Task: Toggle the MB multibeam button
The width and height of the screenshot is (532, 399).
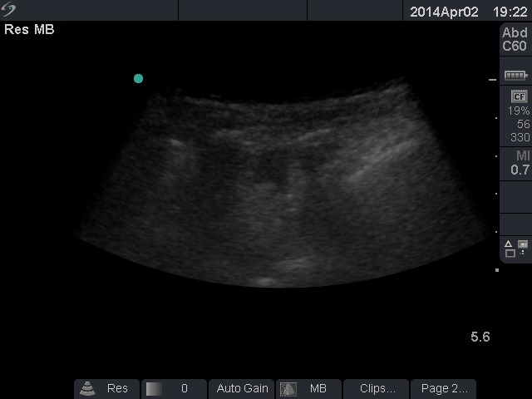Action: [308, 389]
